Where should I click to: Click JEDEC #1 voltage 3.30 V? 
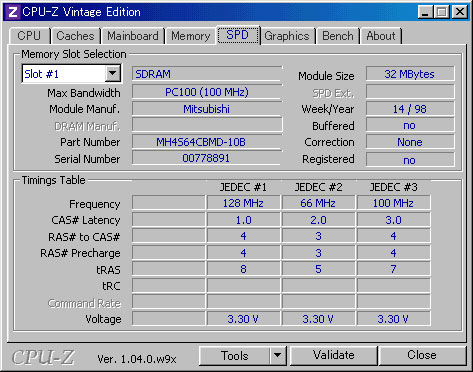click(243, 319)
